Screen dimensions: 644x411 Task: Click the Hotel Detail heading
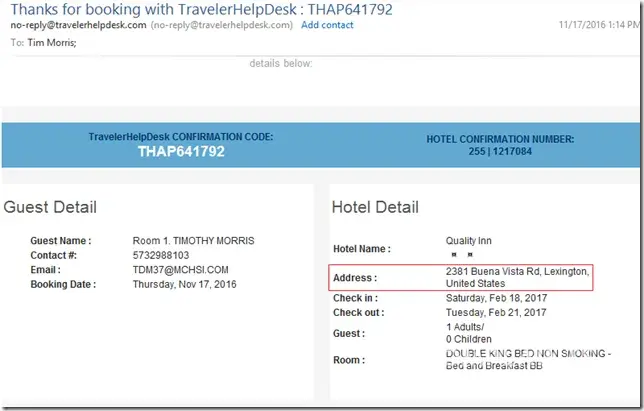click(375, 208)
